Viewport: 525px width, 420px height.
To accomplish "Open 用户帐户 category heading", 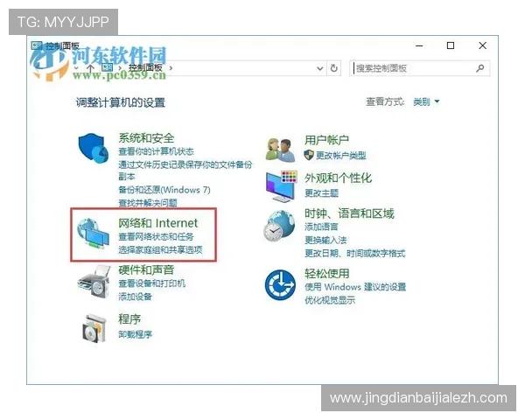I will (x=326, y=140).
